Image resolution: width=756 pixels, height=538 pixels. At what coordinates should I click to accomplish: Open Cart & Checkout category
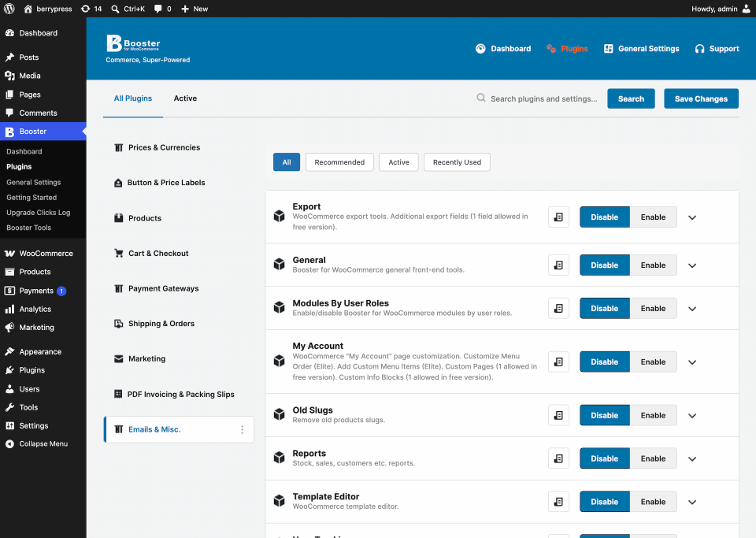click(151, 253)
